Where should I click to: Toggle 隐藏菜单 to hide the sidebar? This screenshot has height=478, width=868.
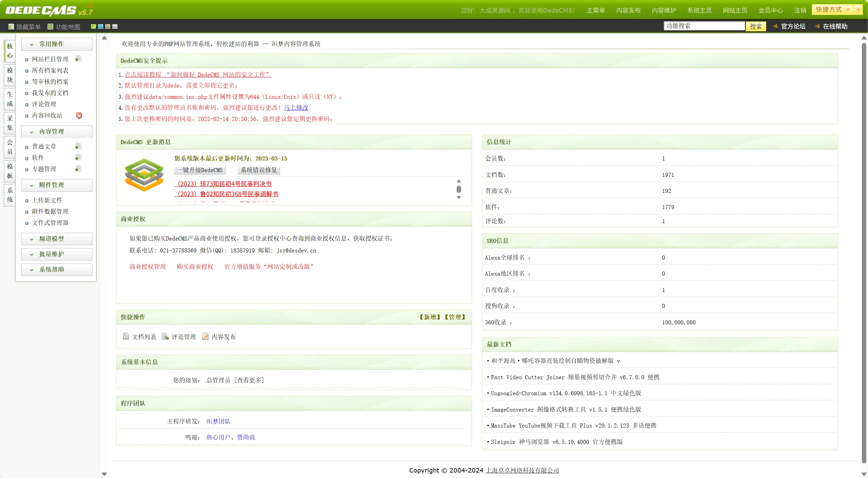coord(24,27)
